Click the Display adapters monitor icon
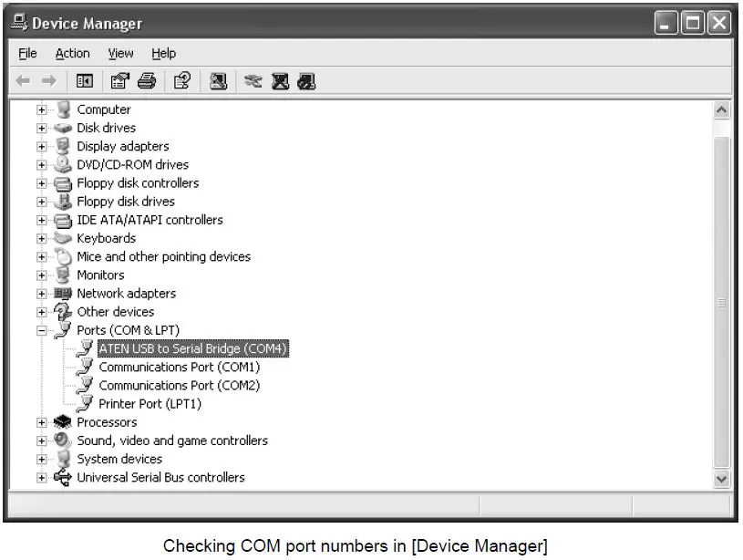Image resolution: width=743 pixels, height=560 pixels. tap(63, 146)
